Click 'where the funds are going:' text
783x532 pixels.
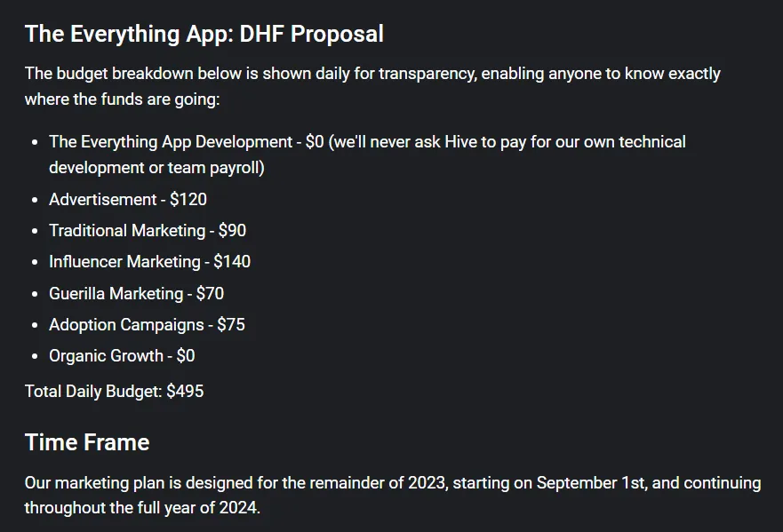[x=123, y=99]
